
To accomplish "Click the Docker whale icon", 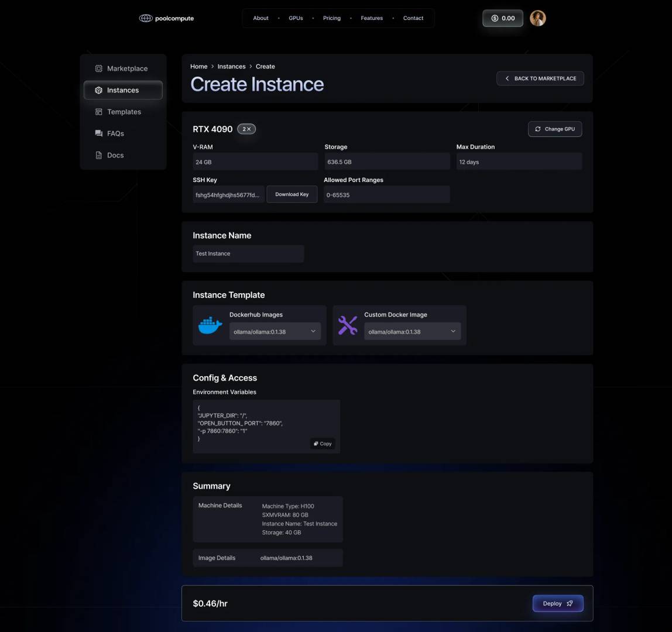I will 210,325.
